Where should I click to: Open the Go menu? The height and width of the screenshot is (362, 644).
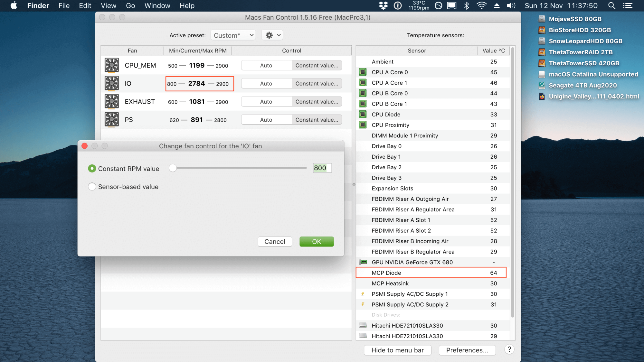(130, 6)
